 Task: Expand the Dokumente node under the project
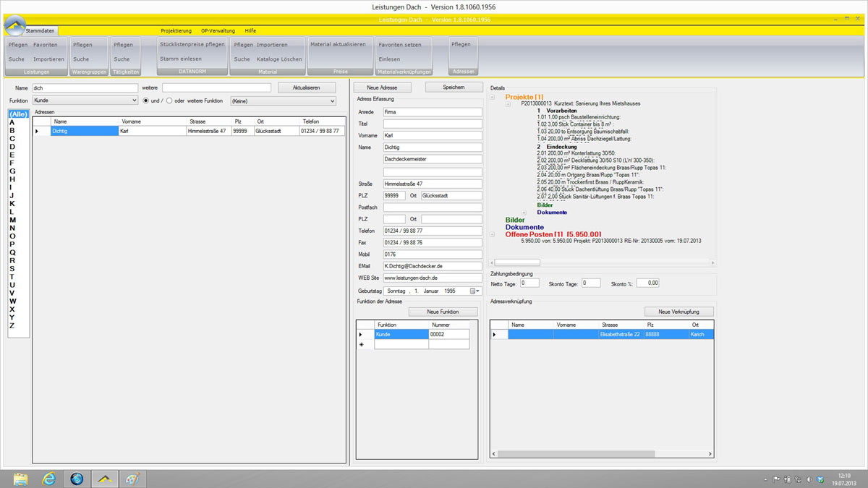[x=524, y=213]
